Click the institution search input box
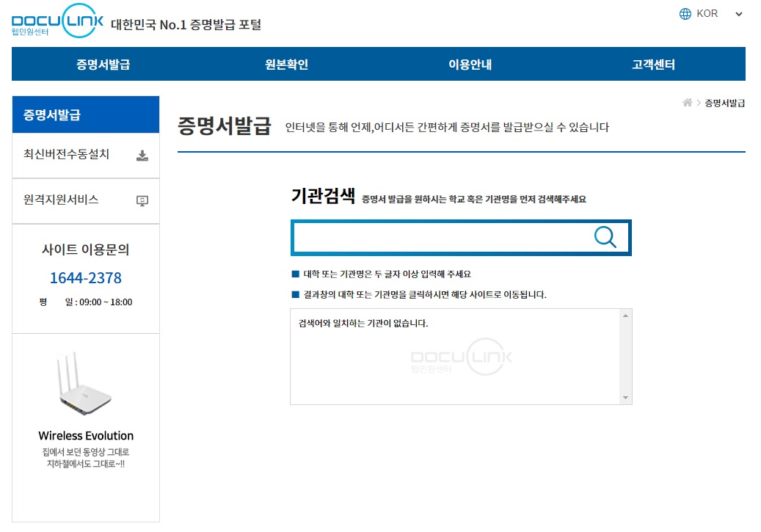This screenshot has height=532, width=761. pos(440,236)
